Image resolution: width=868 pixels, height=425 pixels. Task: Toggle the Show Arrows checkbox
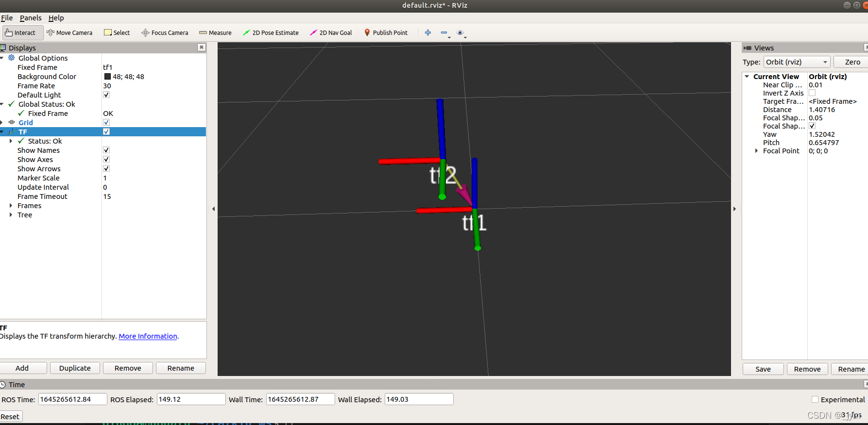106,168
